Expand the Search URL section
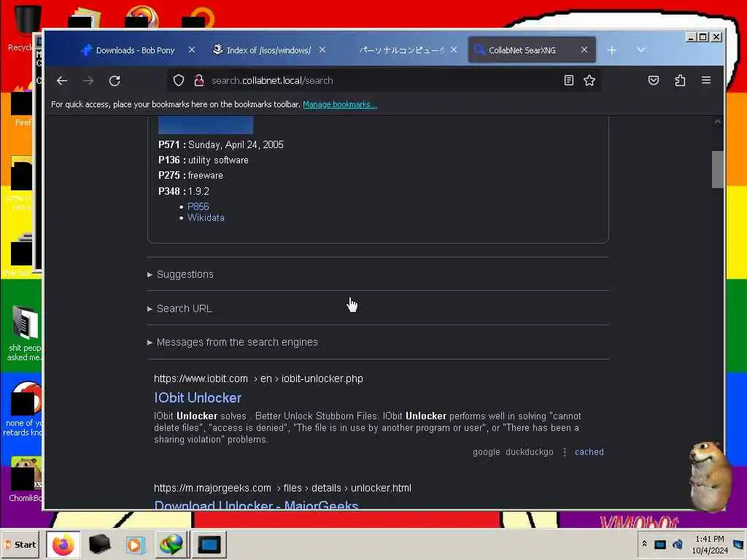 coord(185,308)
